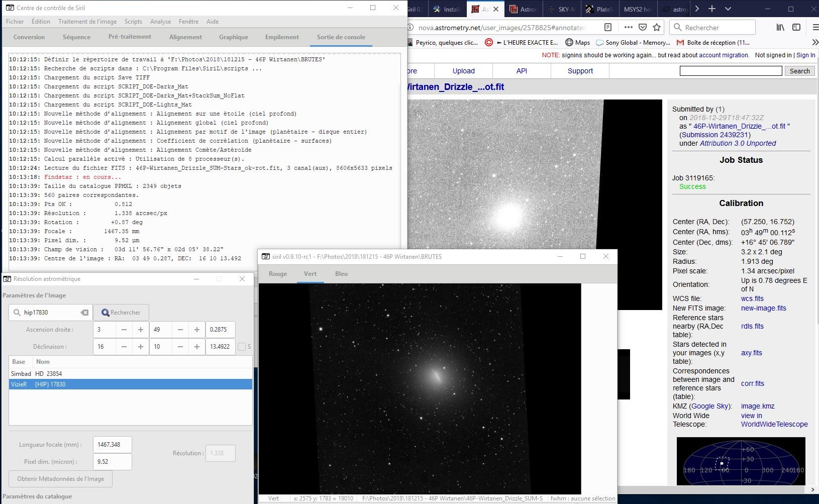819x504 pixels.
Task: Download the corr.fits file
Action: point(753,383)
